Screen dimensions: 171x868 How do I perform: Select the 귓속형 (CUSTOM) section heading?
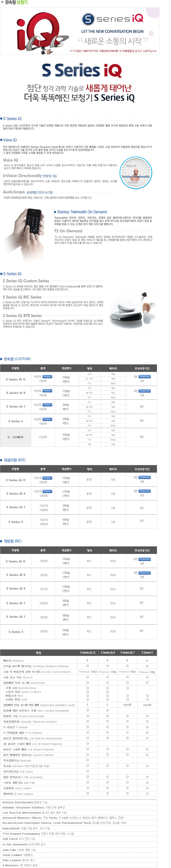point(17,359)
